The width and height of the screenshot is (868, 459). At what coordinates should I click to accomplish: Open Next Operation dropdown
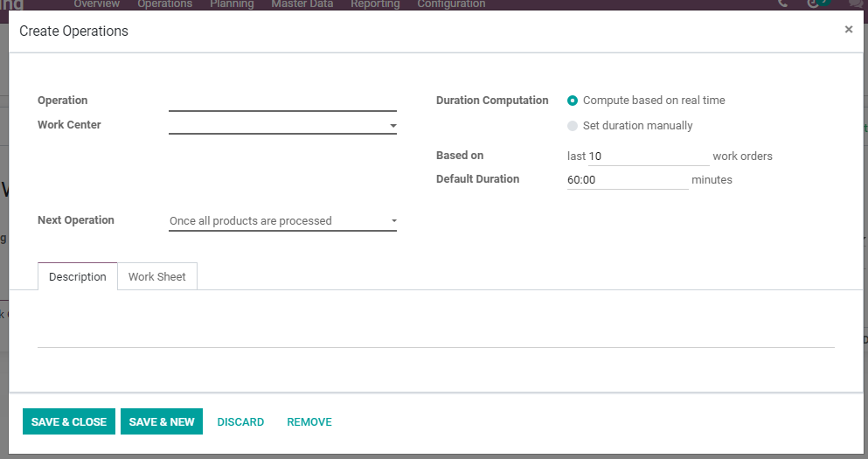point(283,221)
